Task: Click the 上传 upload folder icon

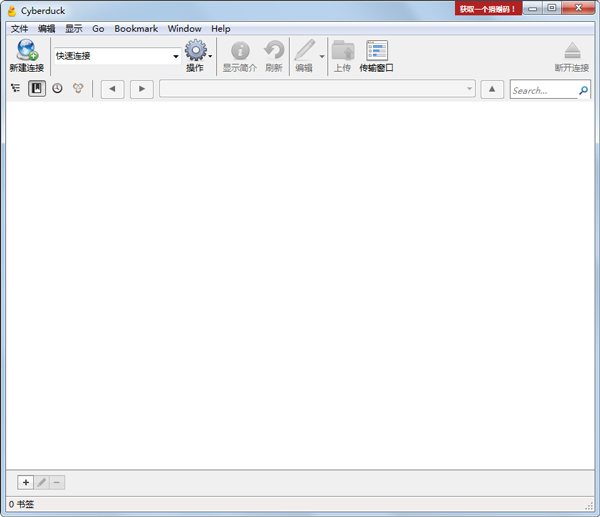Action: click(x=343, y=50)
